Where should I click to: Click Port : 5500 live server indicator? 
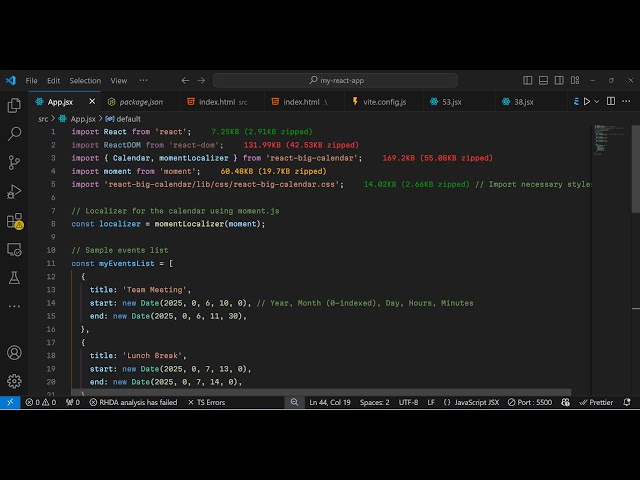pyautogui.click(x=530, y=402)
